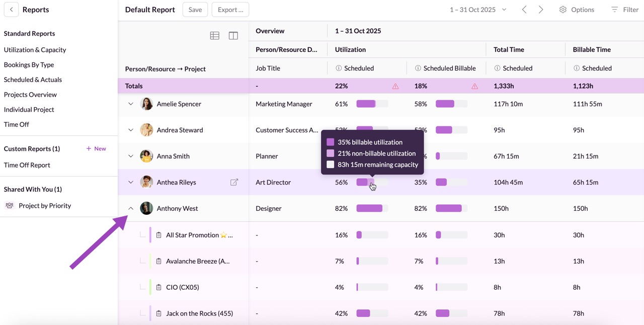
Task: Go to next month arrow
Action: tap(541, 10)
